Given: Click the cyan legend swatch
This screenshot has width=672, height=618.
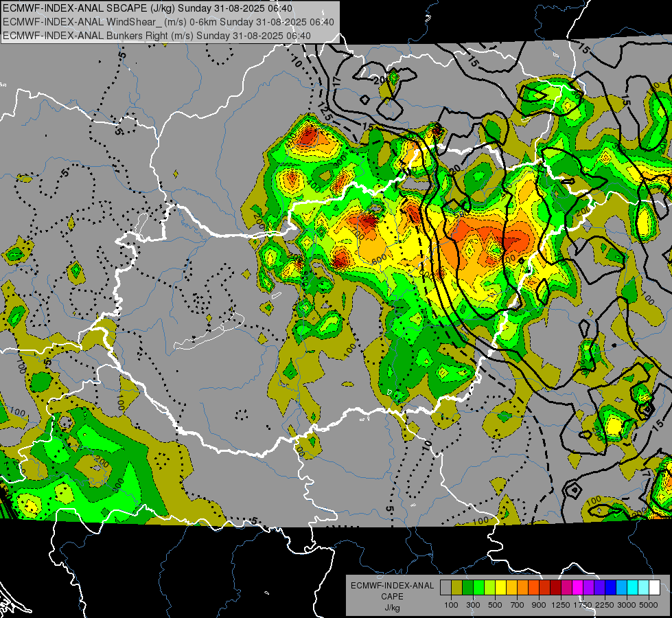Looking at the screenshot, I should pyautogui.click(x=633, y=587).
